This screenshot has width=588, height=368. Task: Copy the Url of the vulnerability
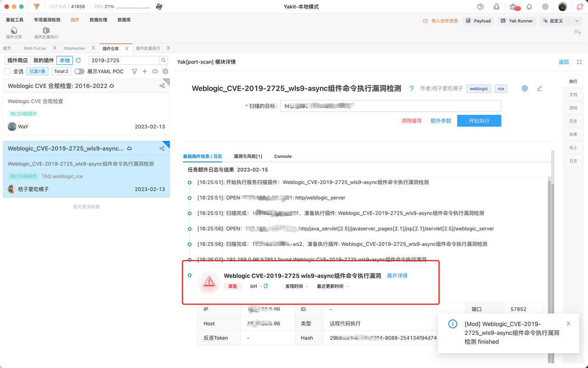[x=266, y=286]
